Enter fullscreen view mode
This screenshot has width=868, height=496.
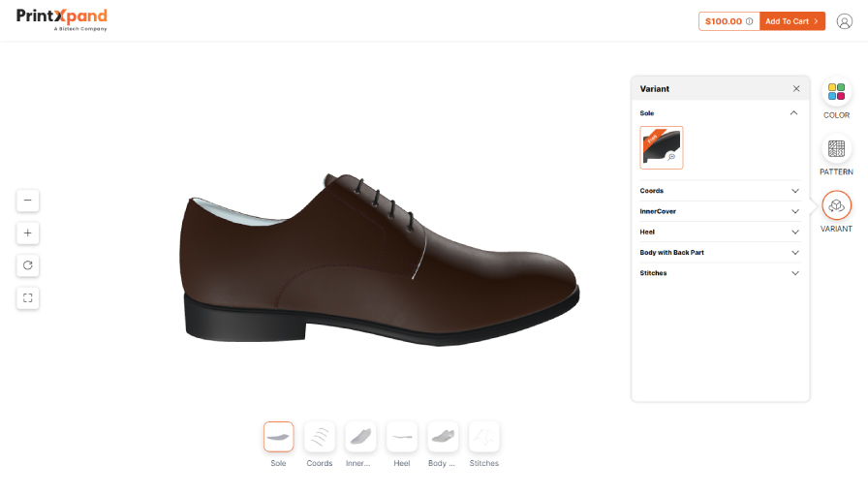tap(28, 297)
